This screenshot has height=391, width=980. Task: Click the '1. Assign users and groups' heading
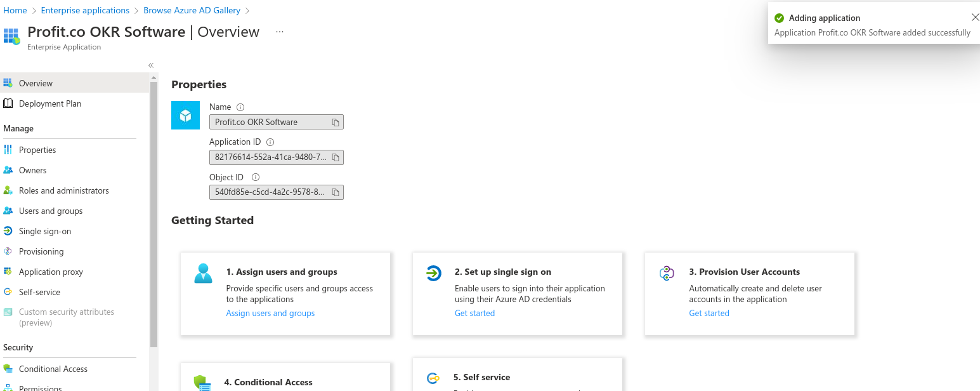click(x=282, y=272)
